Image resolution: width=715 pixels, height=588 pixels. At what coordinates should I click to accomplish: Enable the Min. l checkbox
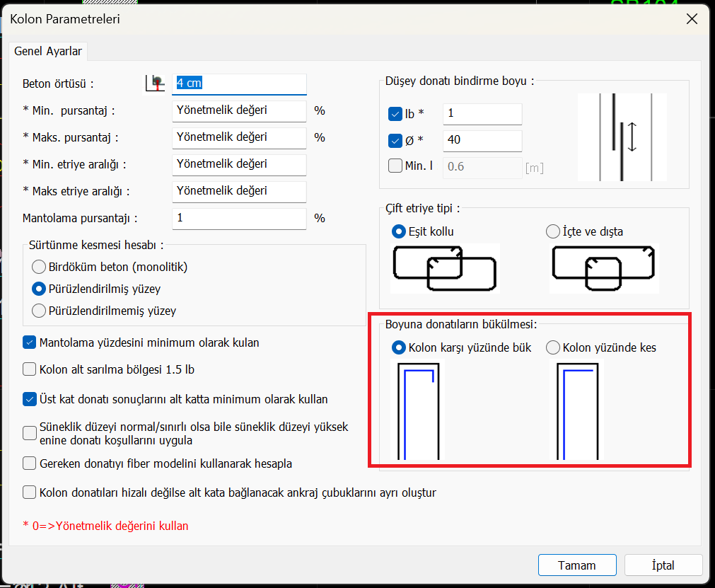click(395, 166)
